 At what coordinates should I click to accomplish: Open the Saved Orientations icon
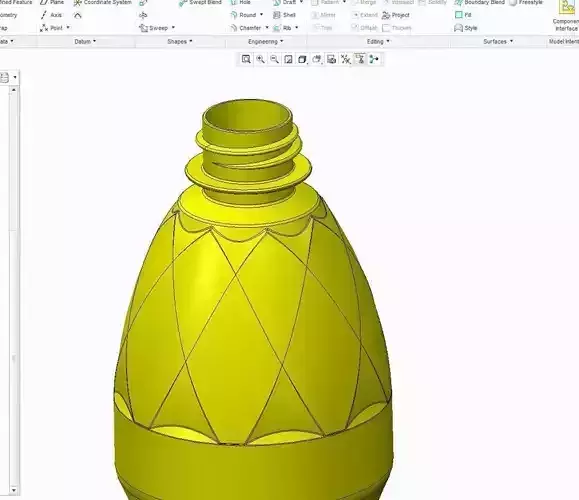coord(317,59)
